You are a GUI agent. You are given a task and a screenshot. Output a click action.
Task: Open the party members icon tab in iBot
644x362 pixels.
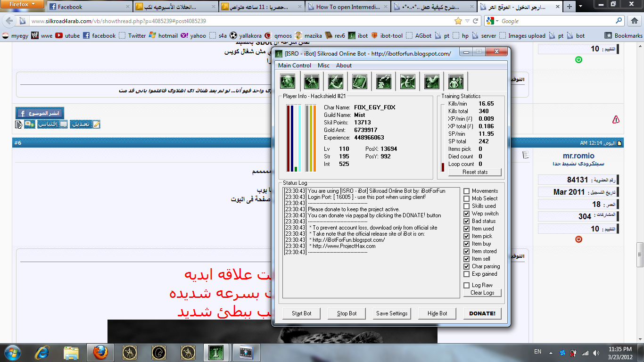coord(456,81)
